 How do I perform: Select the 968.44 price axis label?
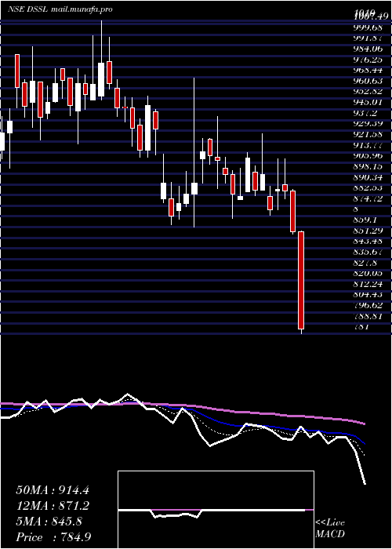[x=368, y=71]
